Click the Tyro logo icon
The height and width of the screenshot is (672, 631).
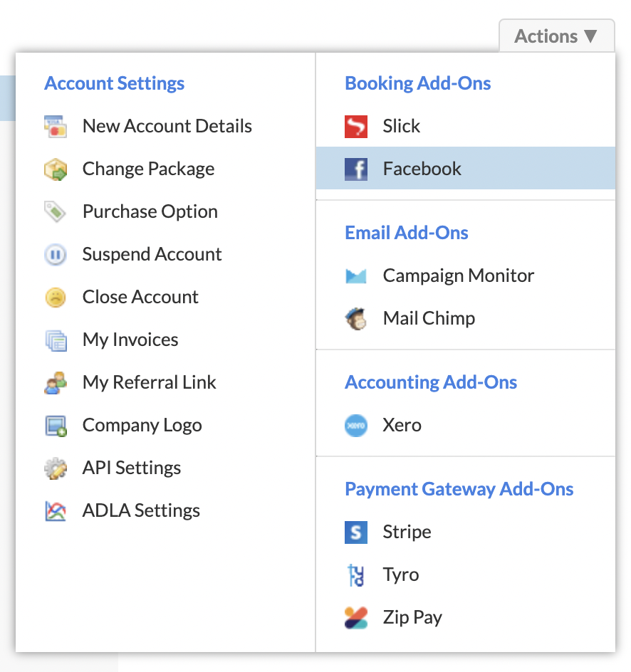(x=356, y=575)
